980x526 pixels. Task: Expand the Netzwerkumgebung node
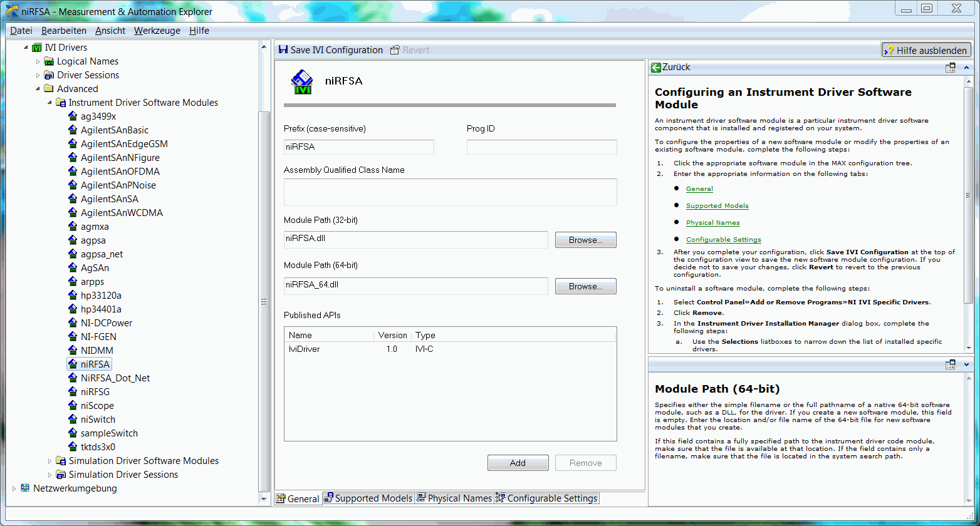(x=14, y=488)
